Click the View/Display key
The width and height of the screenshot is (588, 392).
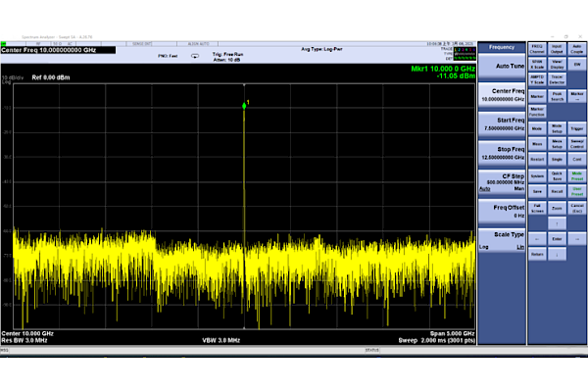[x=557, y=65]
